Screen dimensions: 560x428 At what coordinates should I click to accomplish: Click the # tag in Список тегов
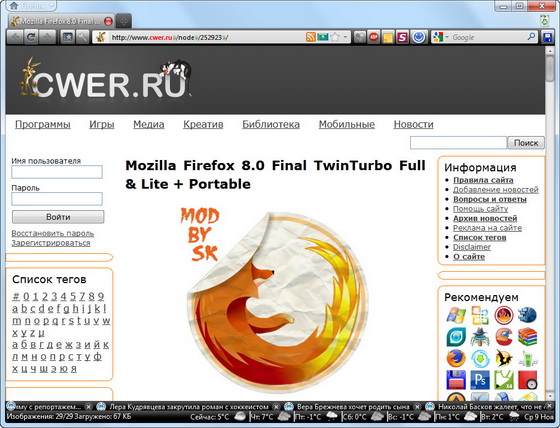tap(16, 297)
